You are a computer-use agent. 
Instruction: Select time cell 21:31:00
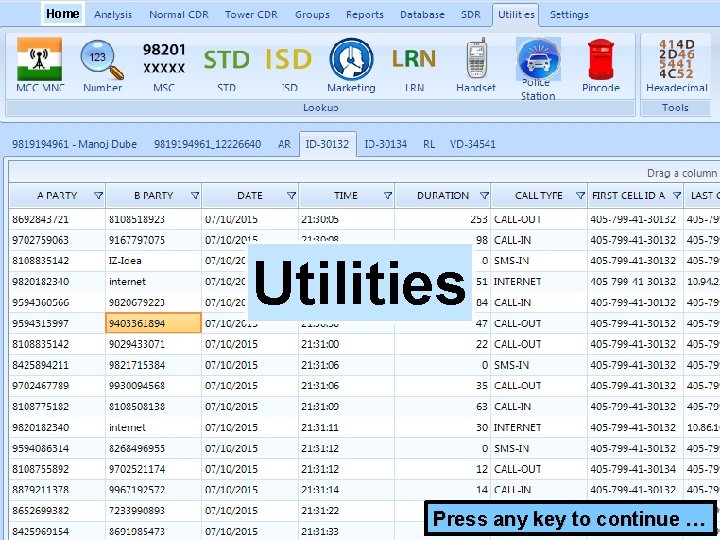346,344
